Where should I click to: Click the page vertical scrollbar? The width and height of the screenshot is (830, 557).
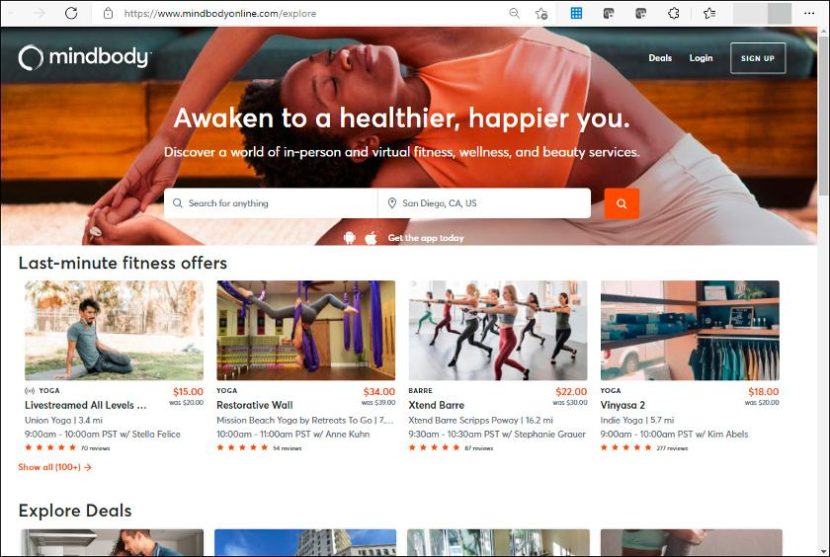point(823,290)
